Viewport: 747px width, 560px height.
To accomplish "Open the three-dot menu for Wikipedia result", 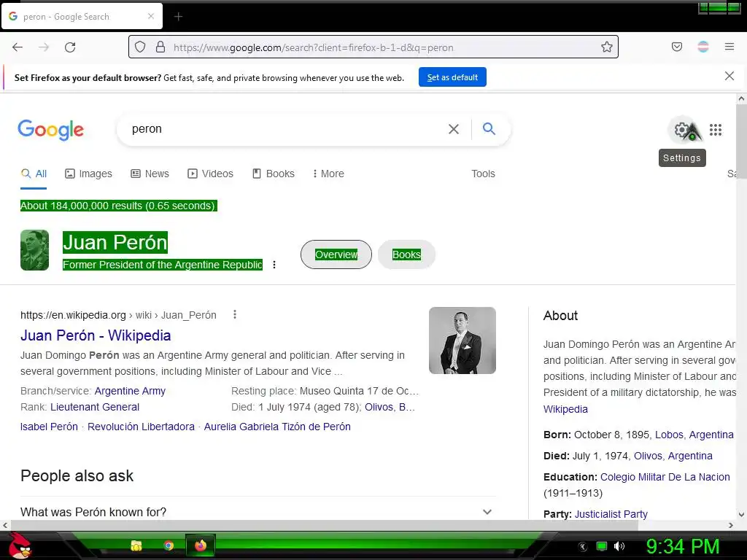I will 234,314.
